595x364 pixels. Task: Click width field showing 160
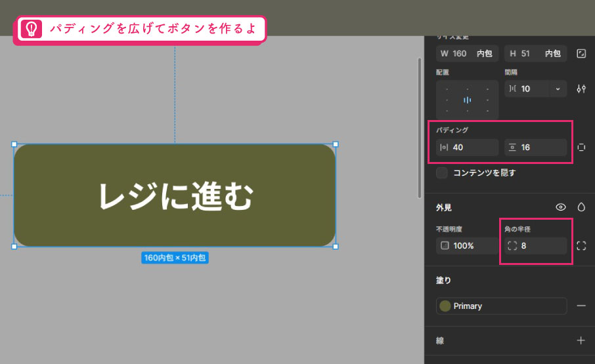coord(467,53)
